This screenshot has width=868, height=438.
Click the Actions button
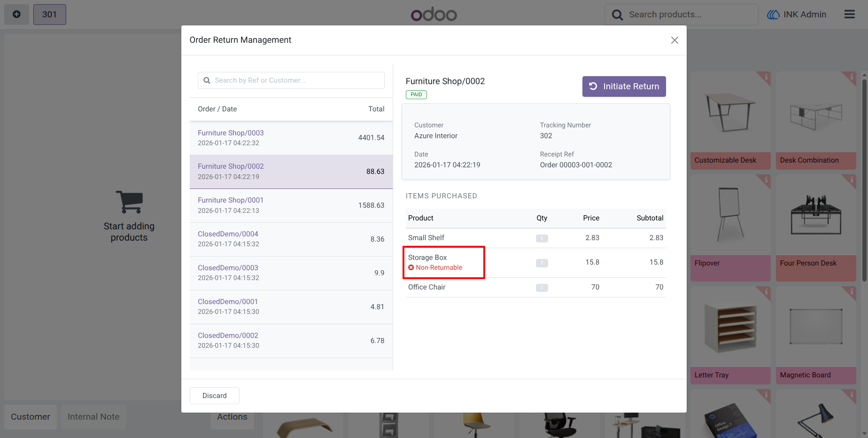(x=232, y=417)
